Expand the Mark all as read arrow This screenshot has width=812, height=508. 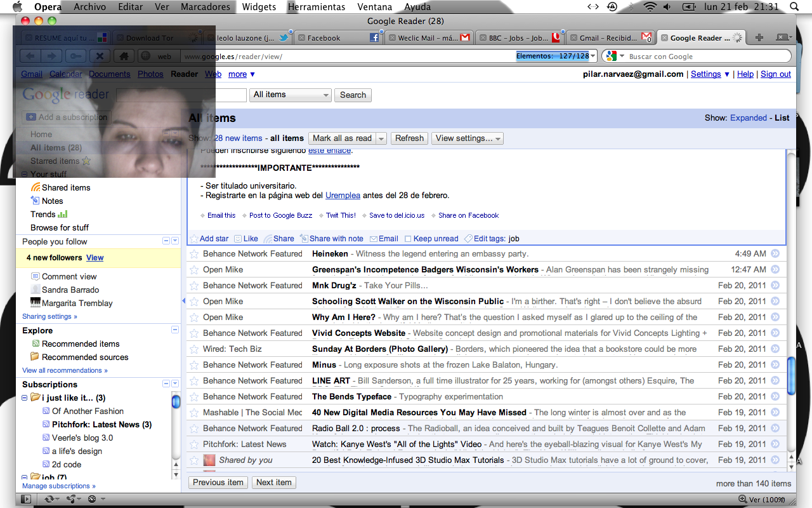click(x=381, y=138)
